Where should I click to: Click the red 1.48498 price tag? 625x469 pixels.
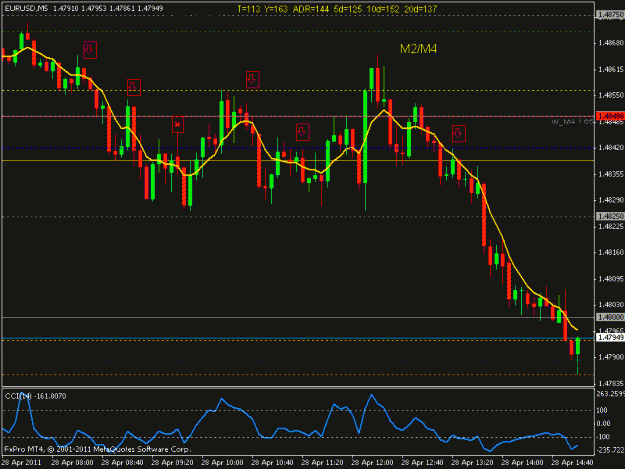coord(610,116)
